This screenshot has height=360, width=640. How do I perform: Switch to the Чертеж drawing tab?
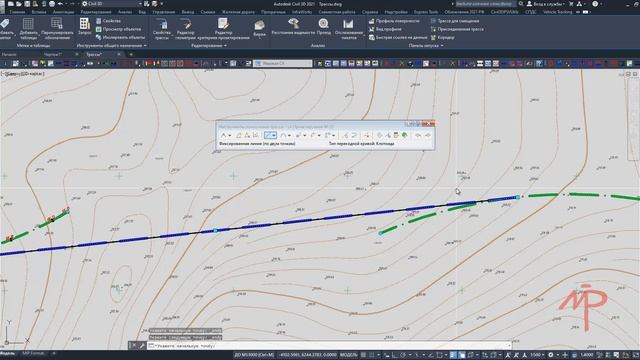[53, 54]
